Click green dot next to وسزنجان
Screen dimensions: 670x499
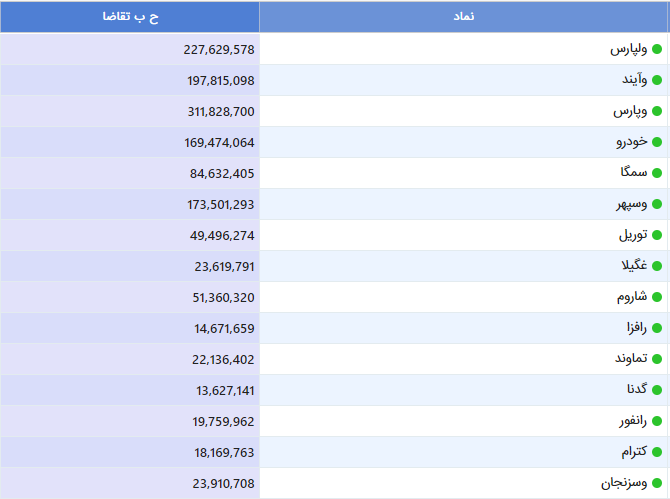(657, 483)
